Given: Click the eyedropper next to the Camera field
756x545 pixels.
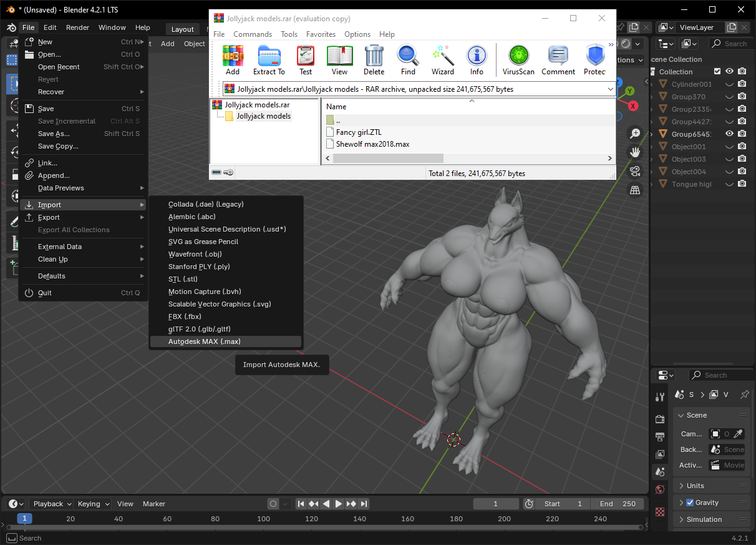Looking at the screenshot, I should (x=738, y=434).
